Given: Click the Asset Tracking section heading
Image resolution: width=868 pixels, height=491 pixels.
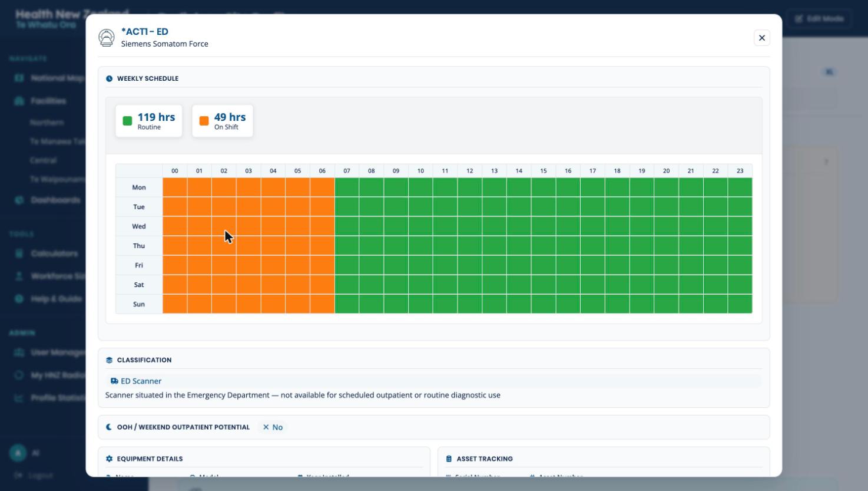Looking at the screenshot, I should coord(485,459).
